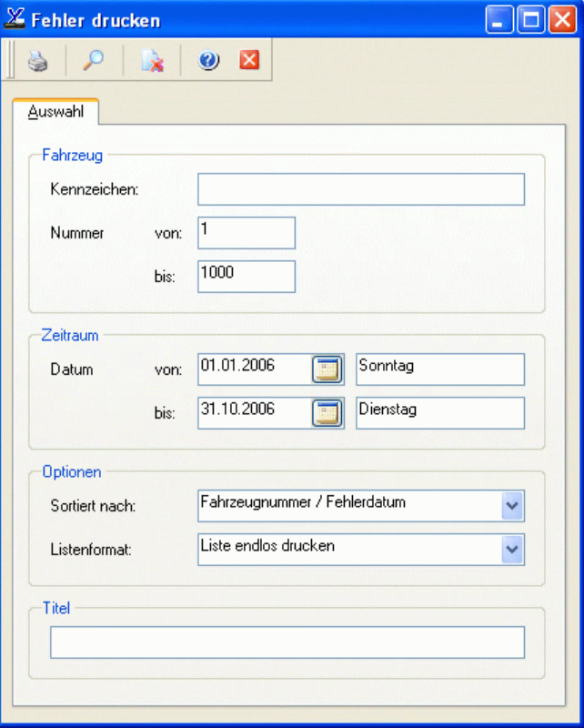Click the Dienstag weekday field

click(439, 412)
